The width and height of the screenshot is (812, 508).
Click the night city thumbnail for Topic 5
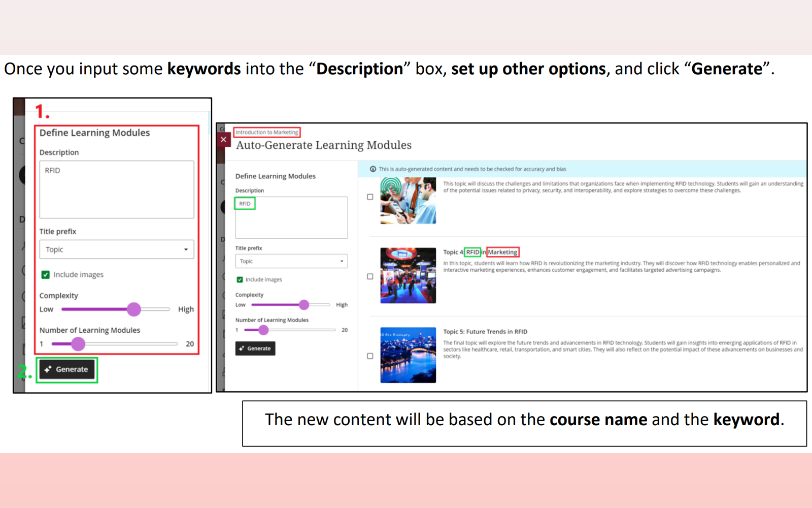click(x=408, y=356)
